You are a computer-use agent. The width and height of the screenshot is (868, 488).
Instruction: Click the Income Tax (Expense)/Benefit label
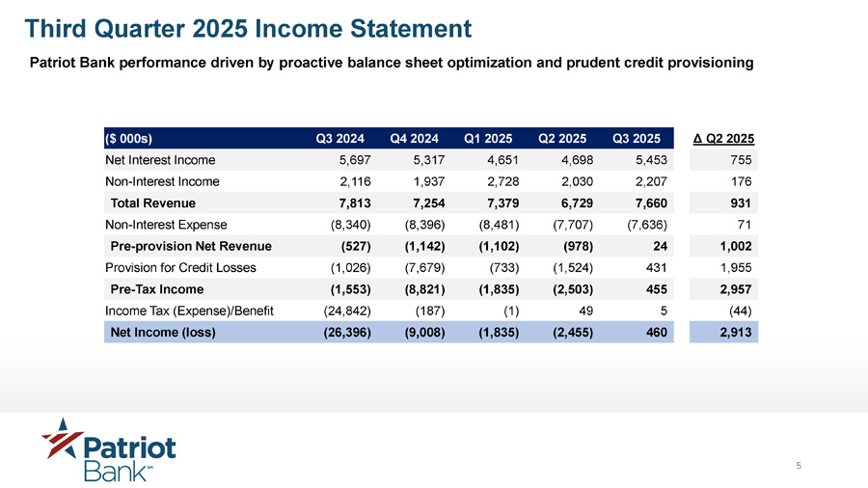tap(189, 311)
